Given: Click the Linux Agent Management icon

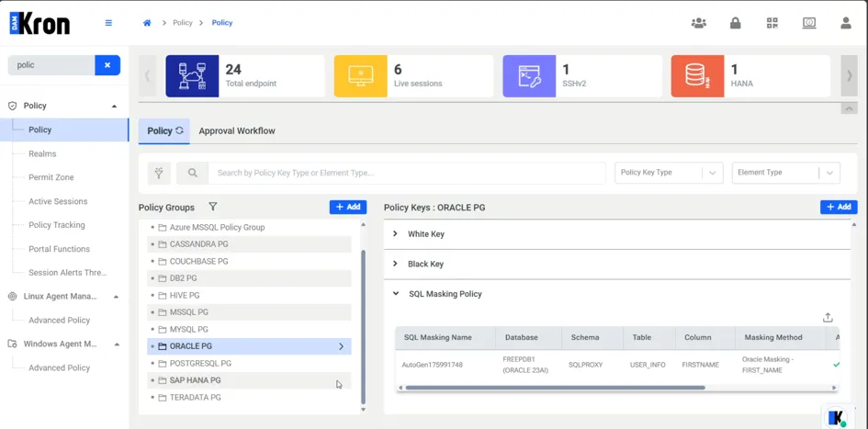Looking at the screenshot, I should (x=12, y=296).
